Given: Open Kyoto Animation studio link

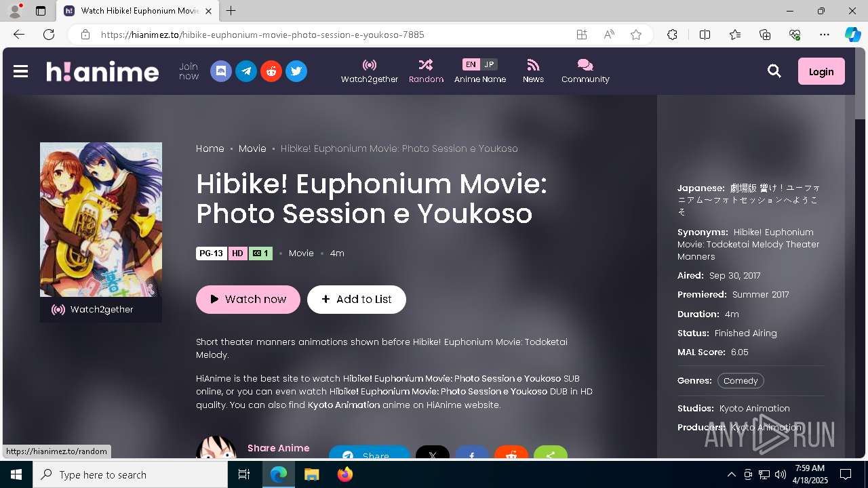Looking at the screenshot, I should (x=754, y=409).
